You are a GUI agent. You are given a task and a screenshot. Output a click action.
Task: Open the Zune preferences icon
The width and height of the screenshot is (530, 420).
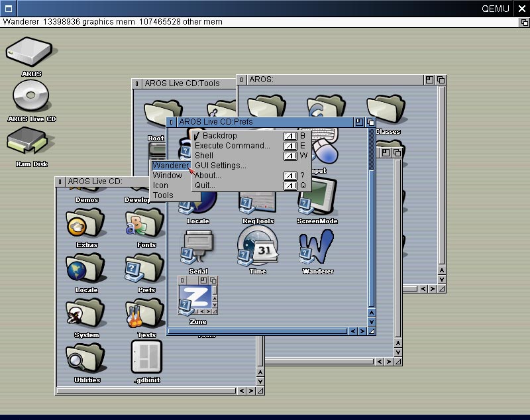tap(198, 296)
